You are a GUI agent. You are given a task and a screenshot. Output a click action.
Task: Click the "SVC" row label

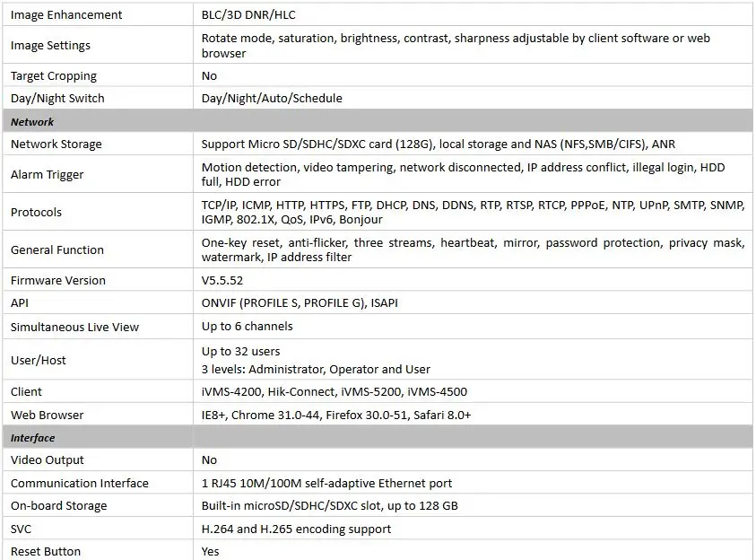[x=21, y=529]
